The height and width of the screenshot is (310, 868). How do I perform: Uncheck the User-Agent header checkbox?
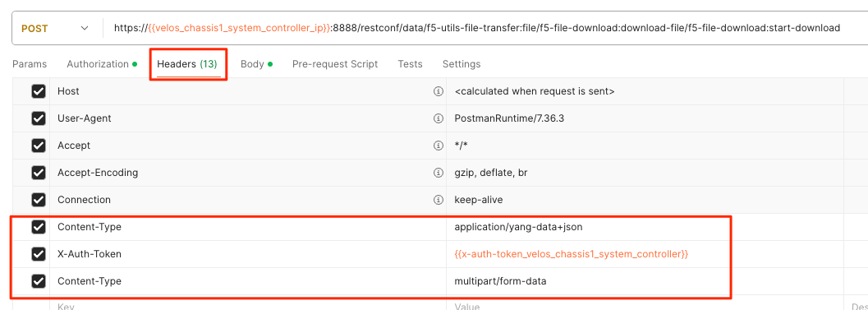click(x=39, y=118)
